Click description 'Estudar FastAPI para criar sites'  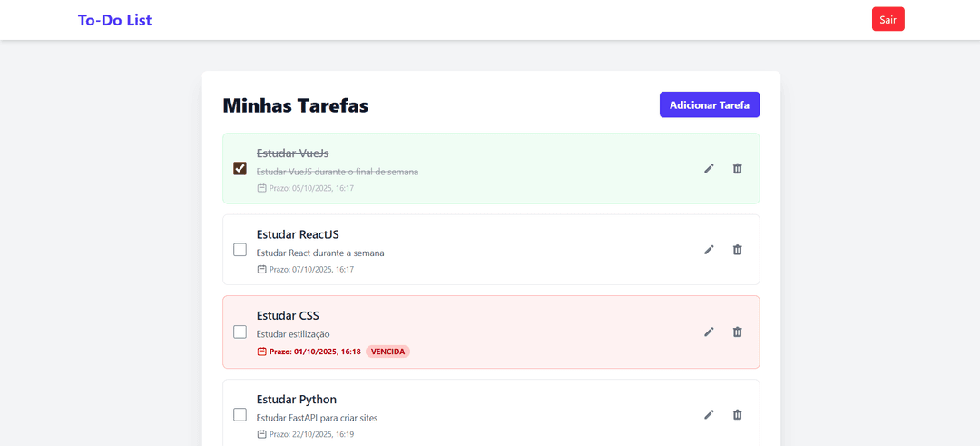[317, 417]
